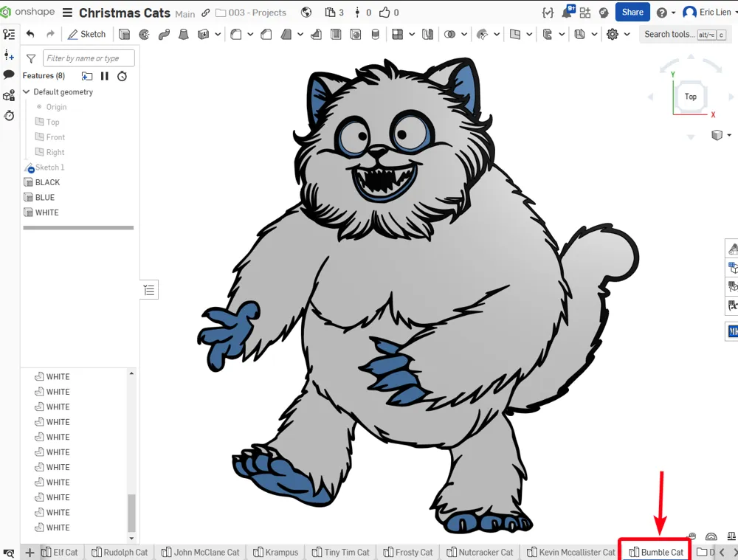Image resolution: width=738 pixels, height=560 pixels.
Task: Open the Fillet tool dropdown arrow
Action: [x=250, y=35]
